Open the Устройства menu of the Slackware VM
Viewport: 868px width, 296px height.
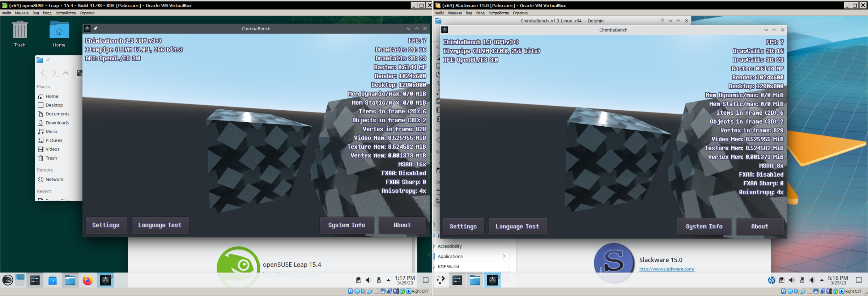[499, 13]
